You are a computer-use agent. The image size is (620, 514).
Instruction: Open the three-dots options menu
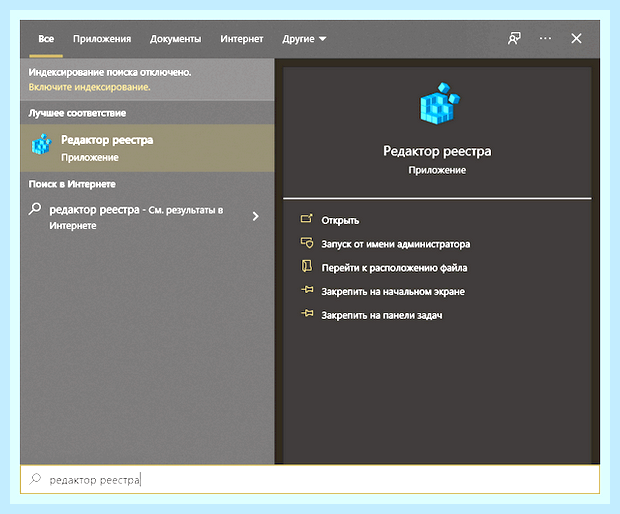coord(545,38)
